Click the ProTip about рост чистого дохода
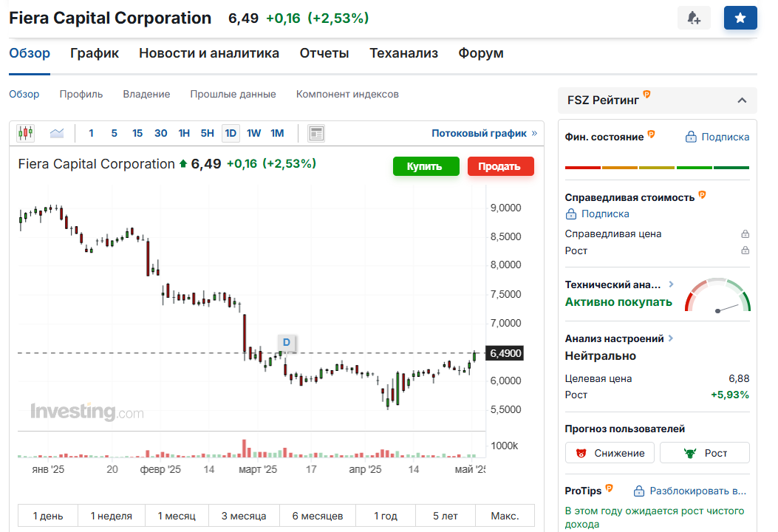Image resolution: width=778 pixels, height=532 pixels. 654,517
